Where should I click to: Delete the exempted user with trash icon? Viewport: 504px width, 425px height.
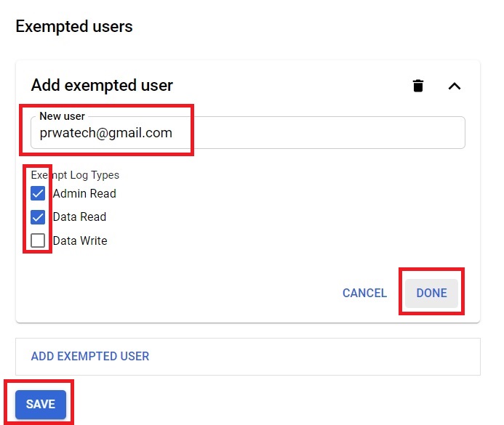pyautogui.click(x=418, y=86)
